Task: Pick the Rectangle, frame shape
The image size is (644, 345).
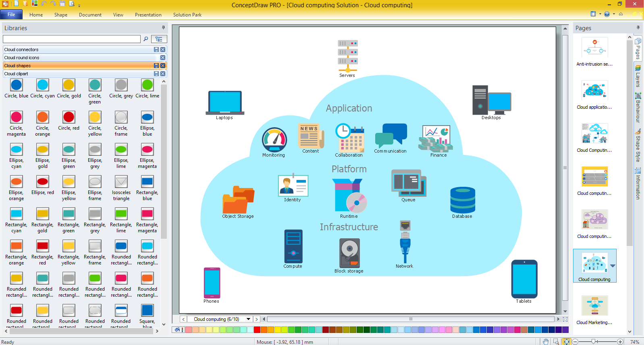Action: coord(95,246)
